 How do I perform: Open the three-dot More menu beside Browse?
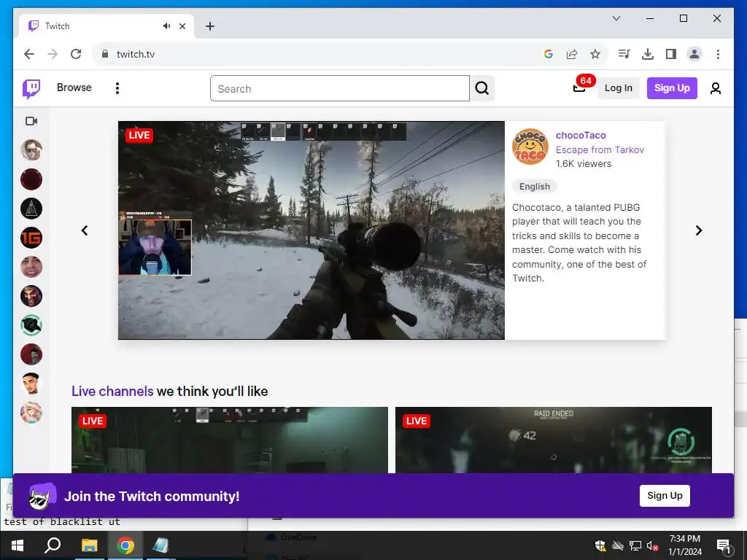[x=117, y=88]
